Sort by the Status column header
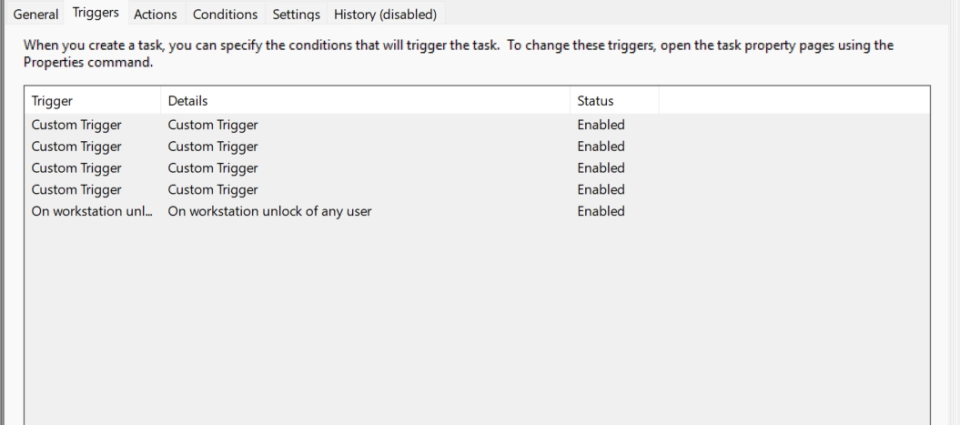 point(614,101)
